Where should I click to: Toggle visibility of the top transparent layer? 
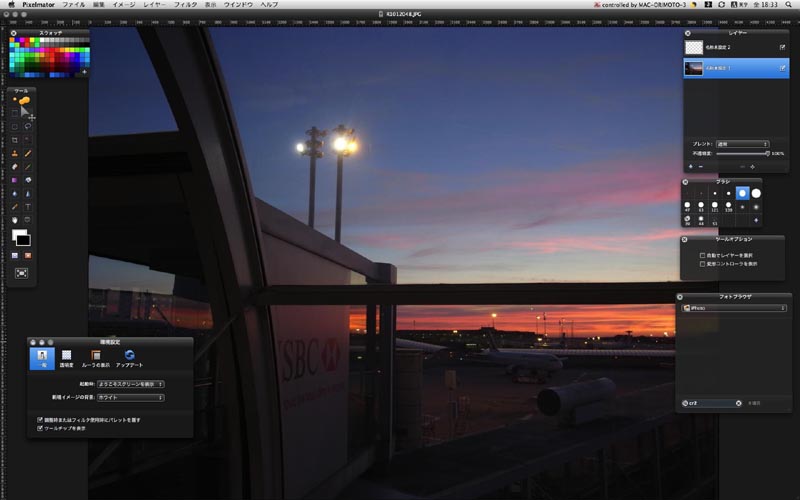pyautogui.click(x=782, y=47)
